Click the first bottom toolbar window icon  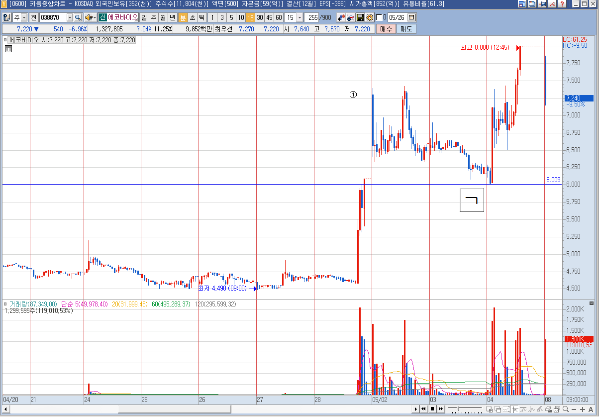coord(489,409)
